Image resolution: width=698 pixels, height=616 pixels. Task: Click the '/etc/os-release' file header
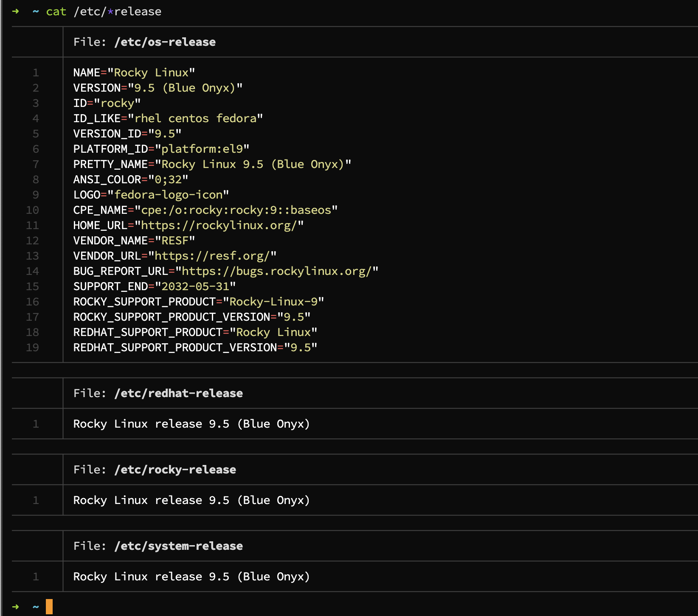point(165,42)
